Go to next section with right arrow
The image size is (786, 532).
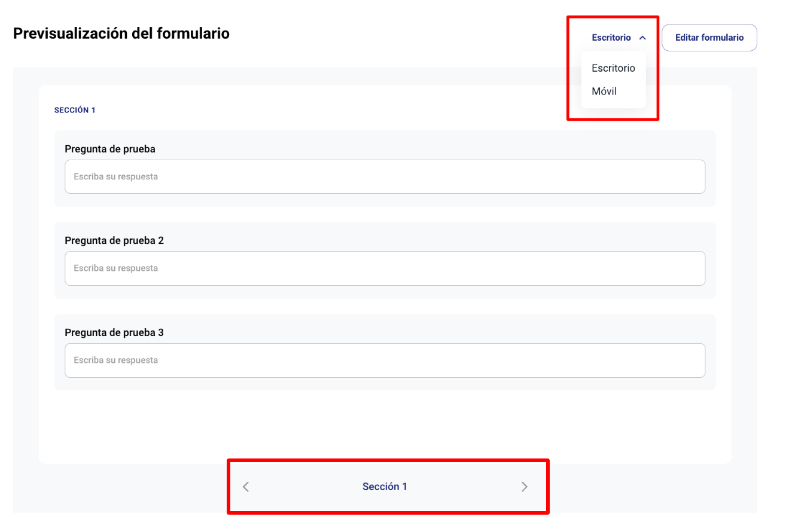click(525, 487)
